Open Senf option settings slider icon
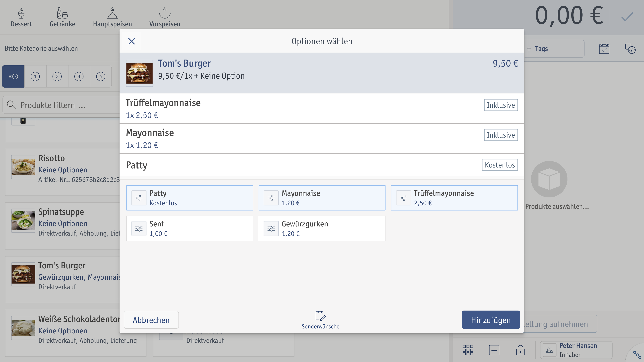The width and height of the screenshot is (644, 362). 139,229
